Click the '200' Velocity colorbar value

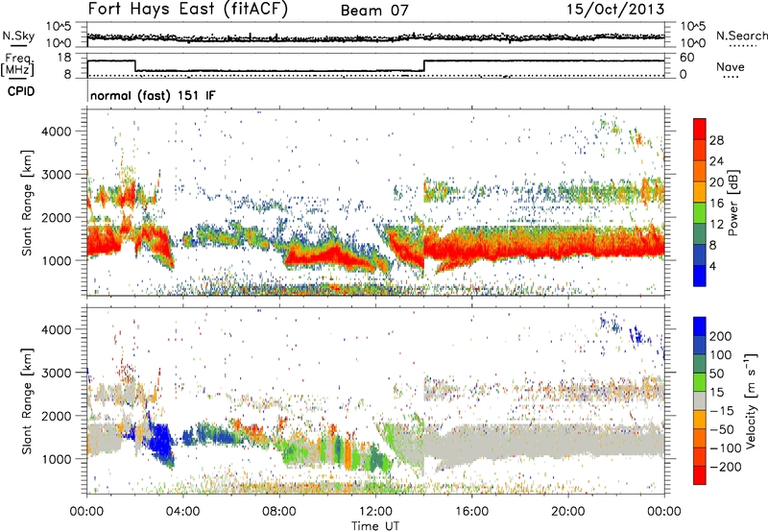coord(721,336)
